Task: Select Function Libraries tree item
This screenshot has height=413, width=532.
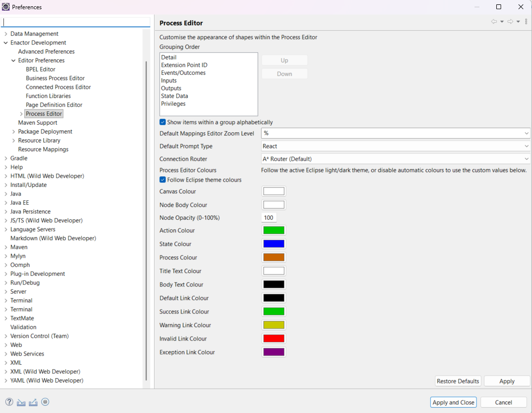Action: [48, 96]
